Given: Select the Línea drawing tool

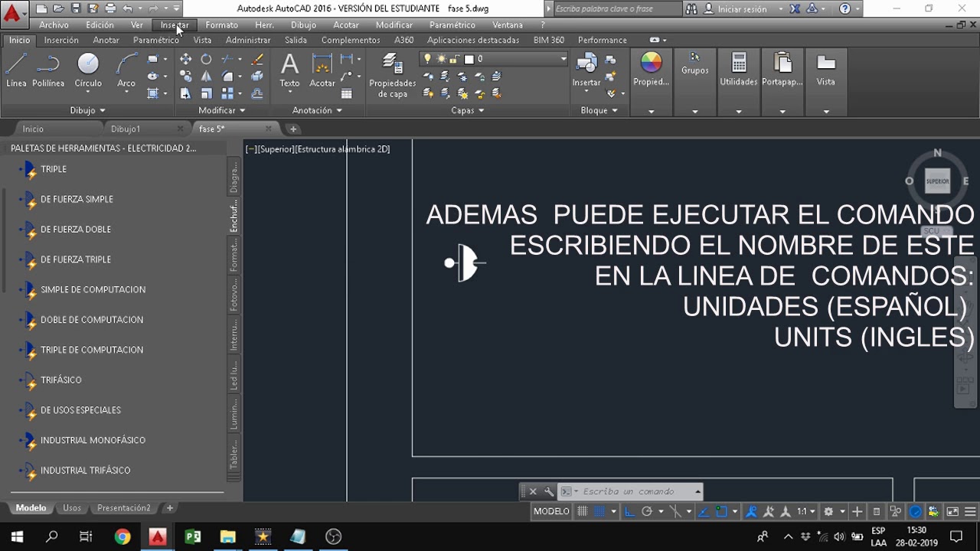Looking at the screenshot, I should click(16, 70).
